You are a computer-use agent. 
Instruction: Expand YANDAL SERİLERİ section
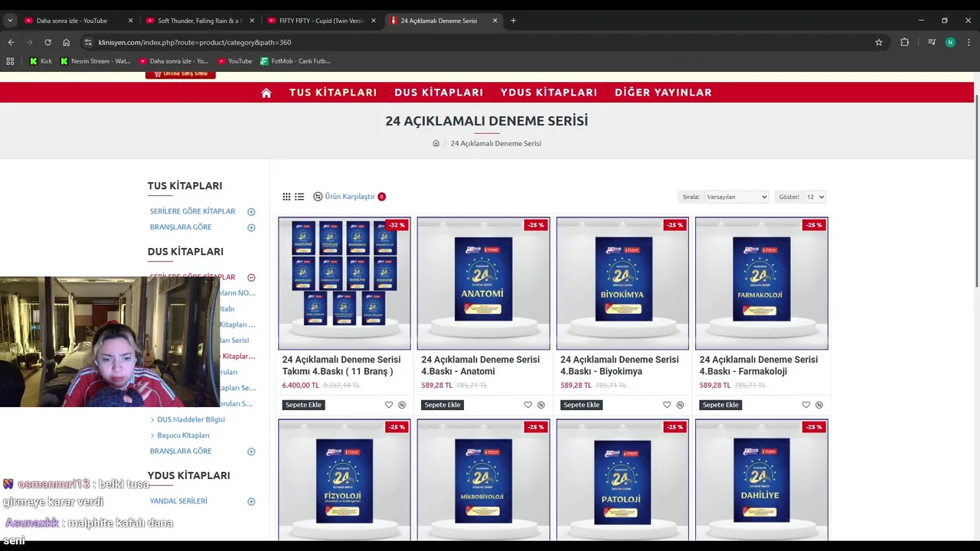(251, 501)
